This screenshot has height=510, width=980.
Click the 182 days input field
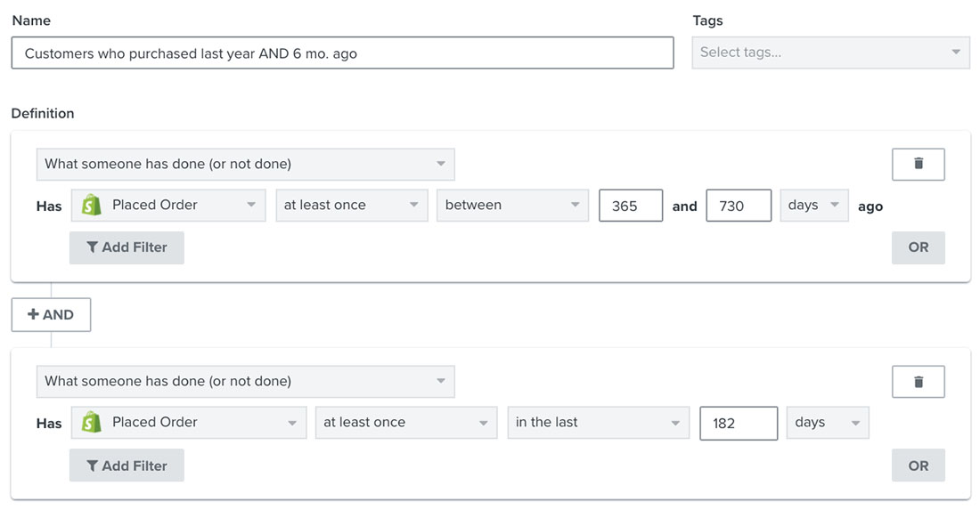tap(738, 424)
